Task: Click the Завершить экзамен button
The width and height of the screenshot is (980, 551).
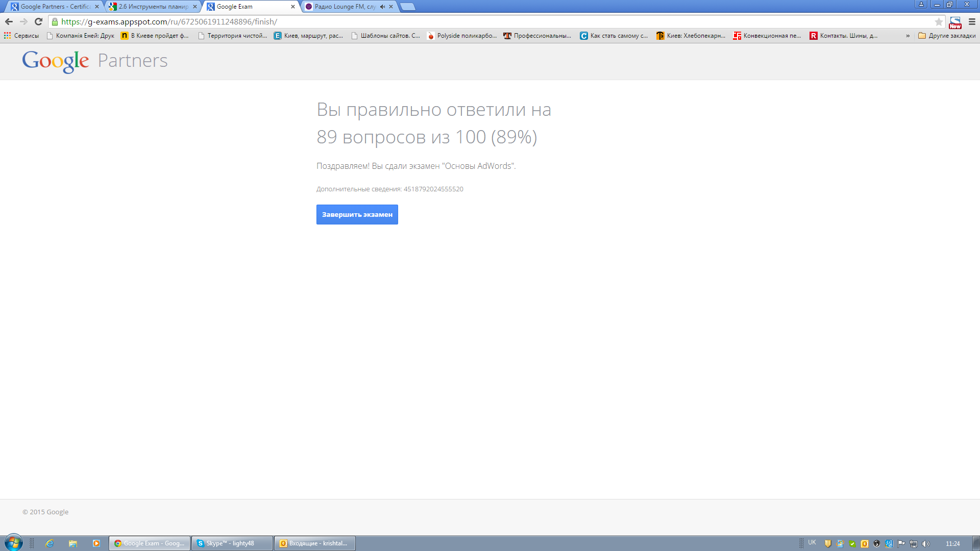Action: [357, 214]
